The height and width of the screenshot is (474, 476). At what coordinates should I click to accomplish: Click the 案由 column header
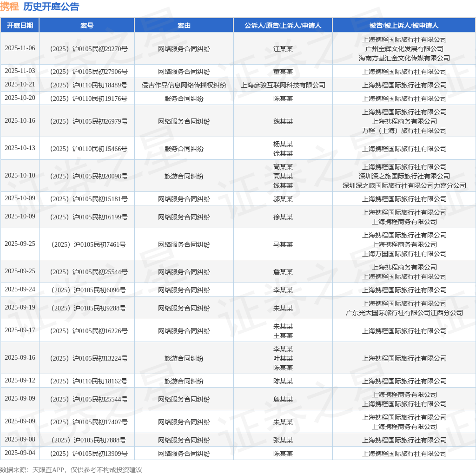click(184, 26)
